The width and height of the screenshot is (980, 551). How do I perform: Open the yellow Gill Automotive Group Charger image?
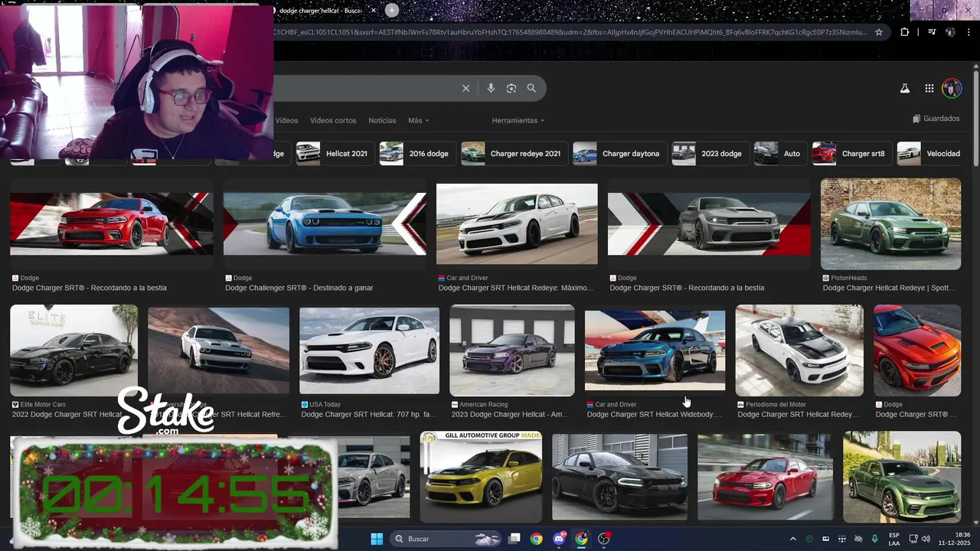(481, 476)
